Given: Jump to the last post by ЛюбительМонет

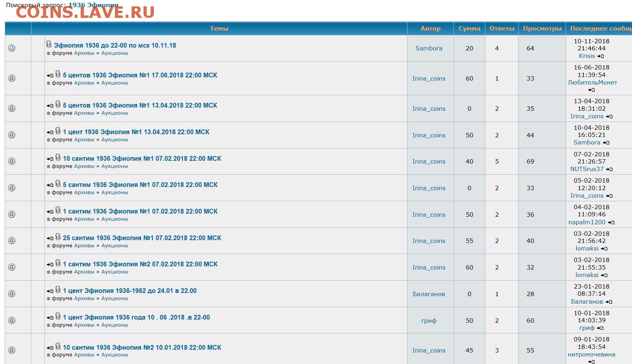Looking at the screenshot, I should pyautogui.click(x=591, y=90).
